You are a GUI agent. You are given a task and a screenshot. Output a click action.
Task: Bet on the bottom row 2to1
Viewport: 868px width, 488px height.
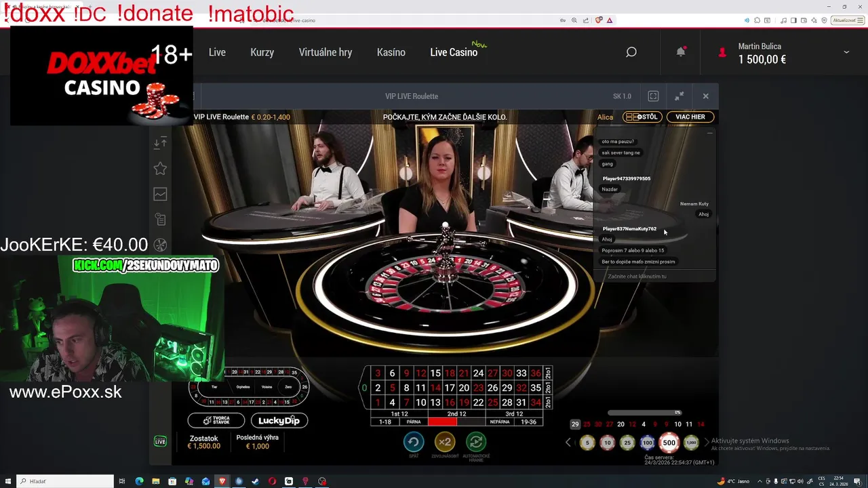pyautogui.click(x=548, y=402)
